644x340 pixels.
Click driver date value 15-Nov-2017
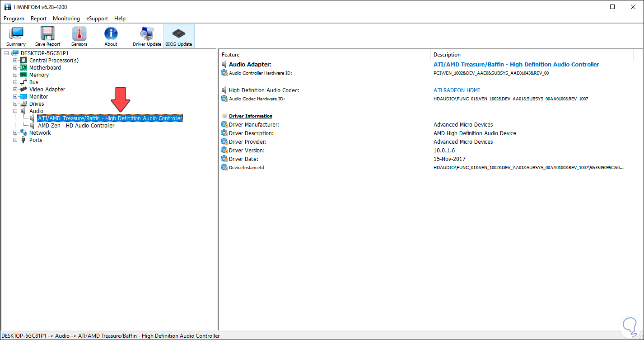click(449, 159)
